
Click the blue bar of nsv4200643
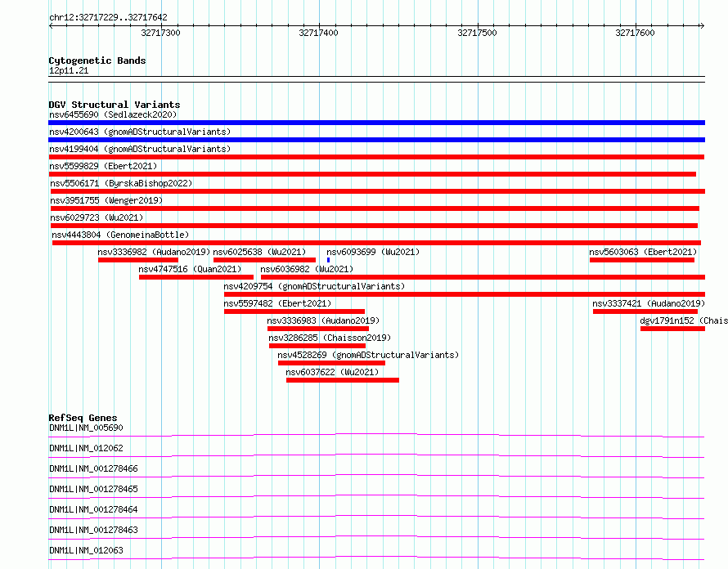click(x=376, y=140)
